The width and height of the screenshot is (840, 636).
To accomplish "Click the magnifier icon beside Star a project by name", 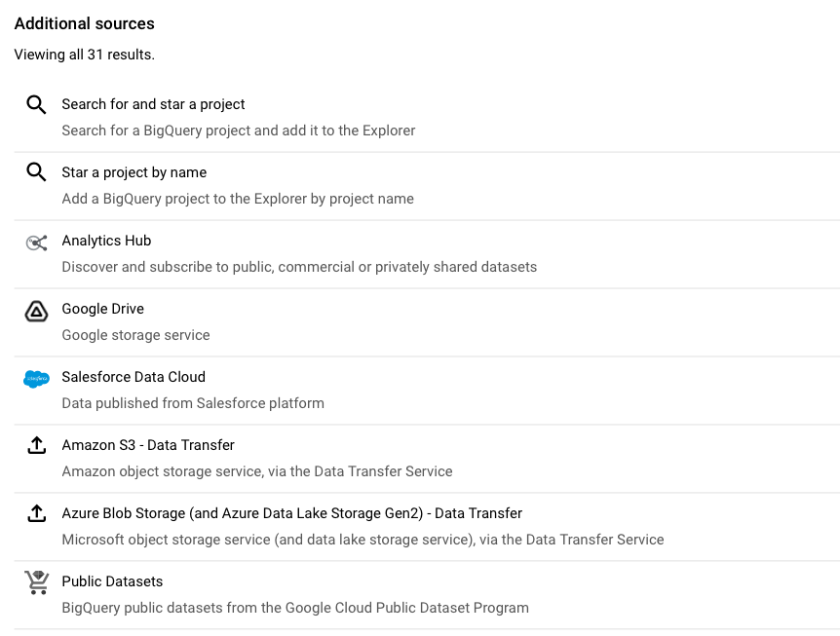I will (36, 172).
